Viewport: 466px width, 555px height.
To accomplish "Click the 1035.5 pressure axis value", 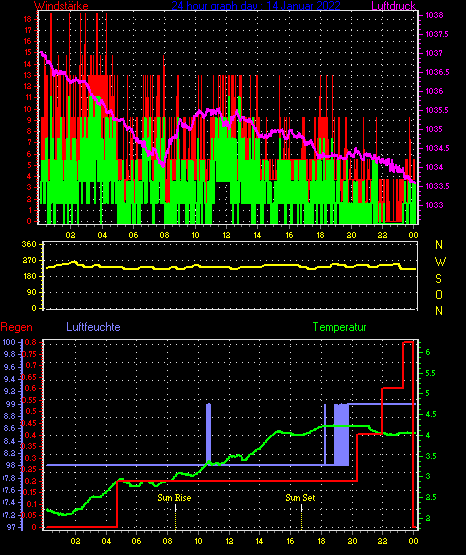I will (437, 110).
